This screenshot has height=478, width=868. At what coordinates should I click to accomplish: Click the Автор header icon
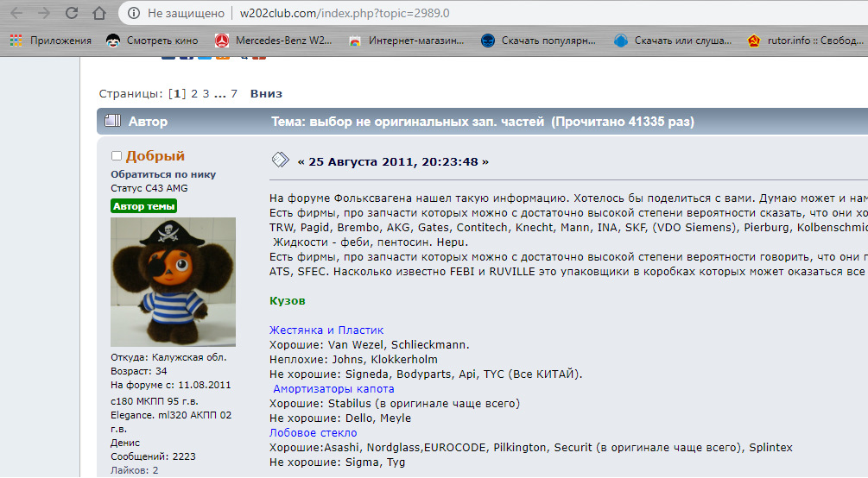pyautogui.click(x=113, y=121)
